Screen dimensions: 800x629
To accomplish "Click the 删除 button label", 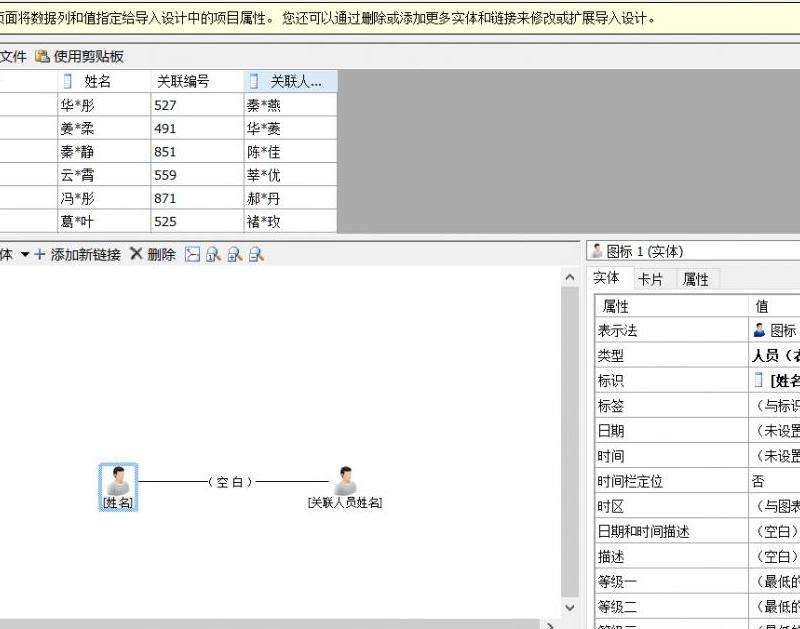I will tap(161, 255).
